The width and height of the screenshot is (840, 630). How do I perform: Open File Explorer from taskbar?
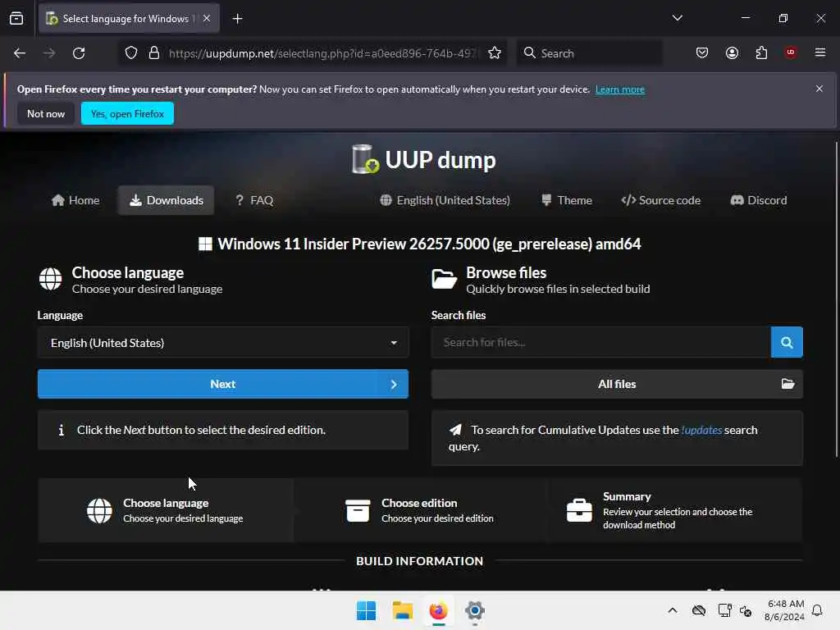[x=402, y=610]
